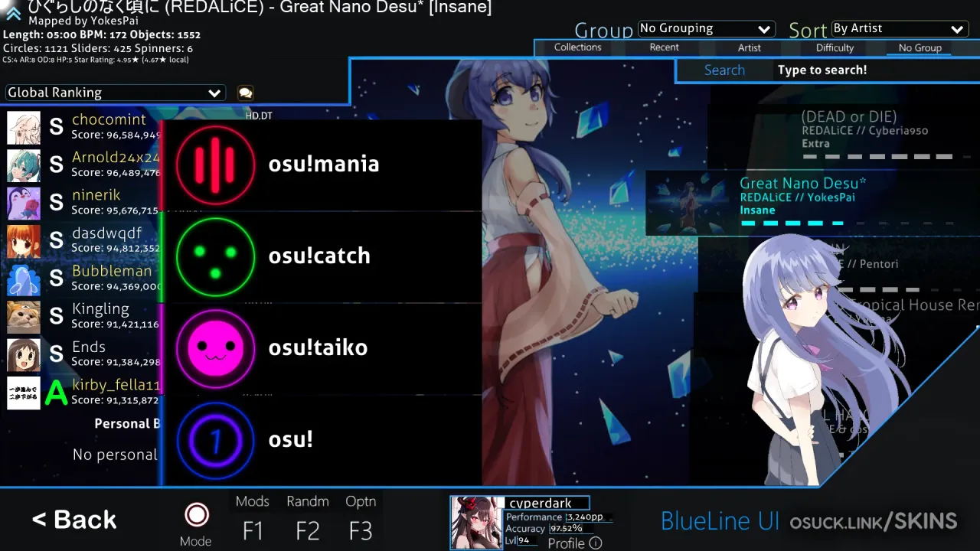Screen dimensions: 980x551
Task: Switch to the Difficulty tab
Action: click(x=835, y=47)
